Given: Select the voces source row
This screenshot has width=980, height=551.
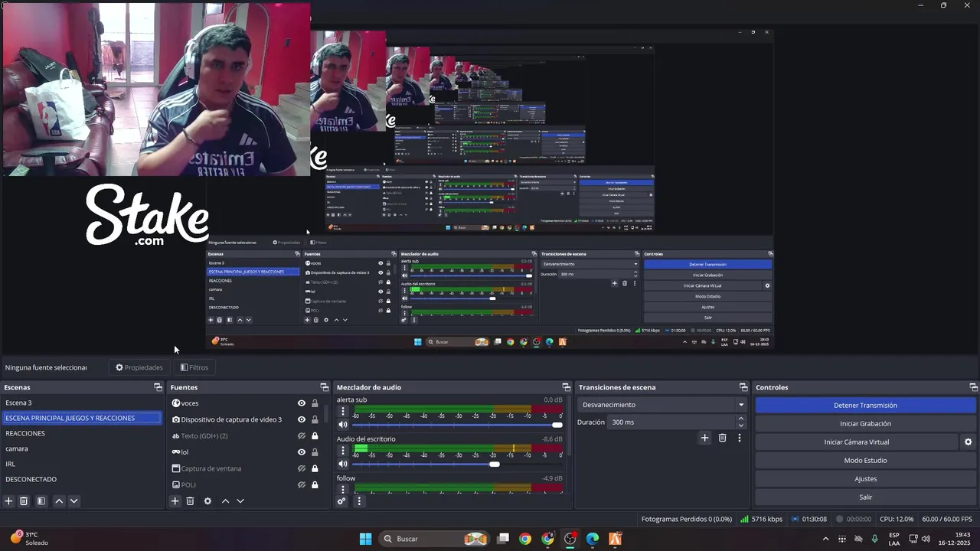Looking at the screenshot, I should [x=246, y=403].
